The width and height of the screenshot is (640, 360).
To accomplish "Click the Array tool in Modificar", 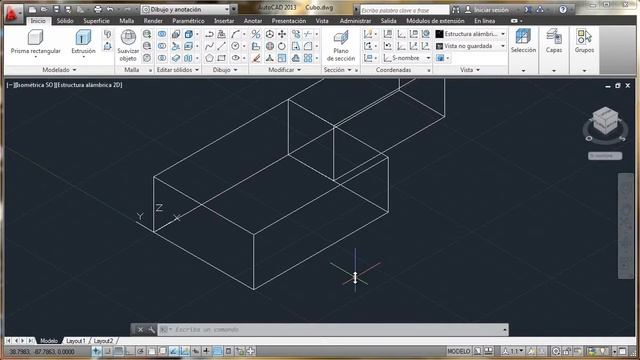I will pos(308,58).
